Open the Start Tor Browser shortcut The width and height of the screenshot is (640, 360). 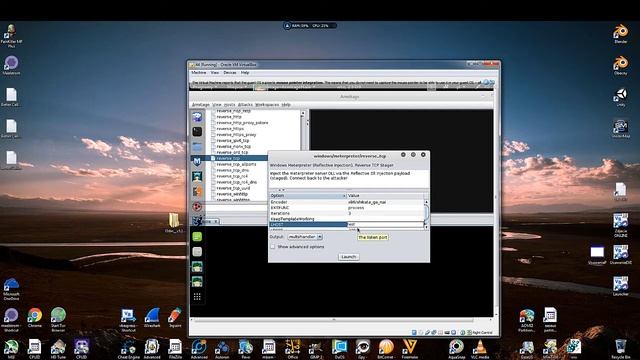58,318
